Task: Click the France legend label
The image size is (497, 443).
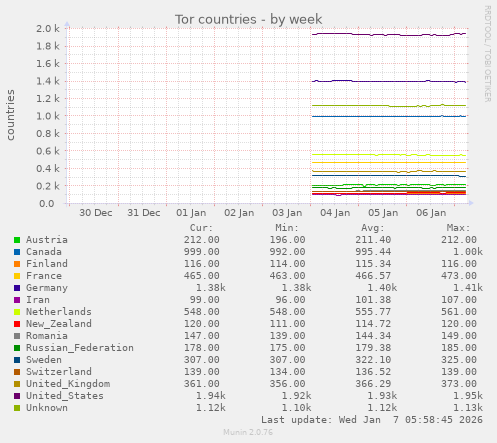Action: [44, 276]
